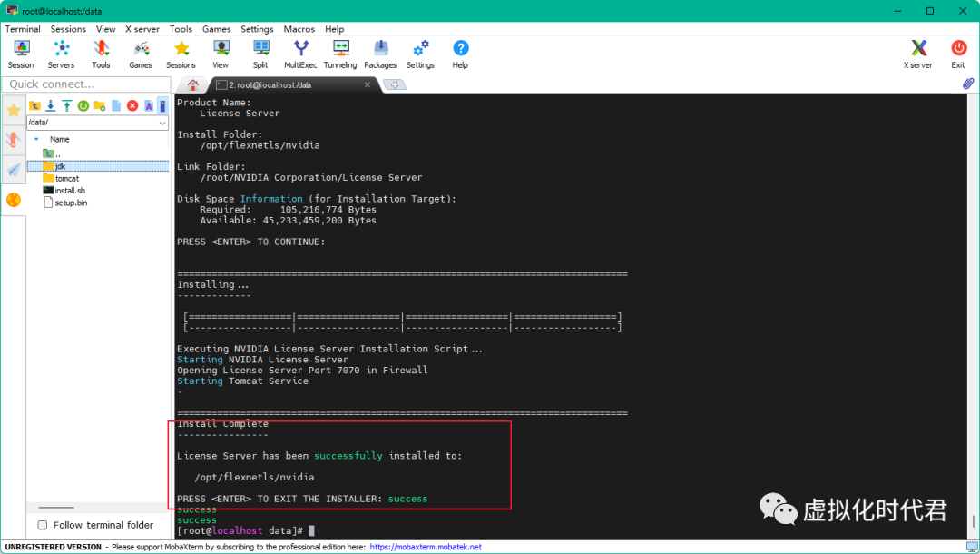980x554 pixels.
Task: Create a new folder in the SFTP panel
Action: 100,106
